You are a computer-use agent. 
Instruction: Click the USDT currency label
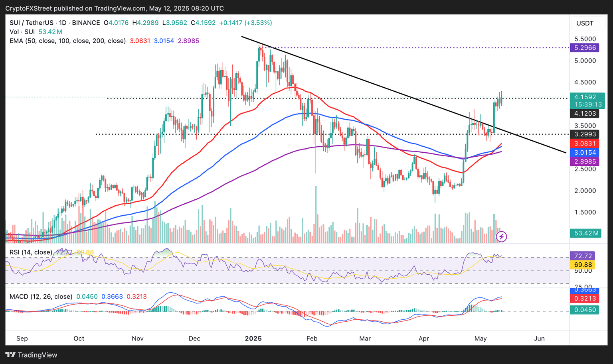tap(585, 23)
